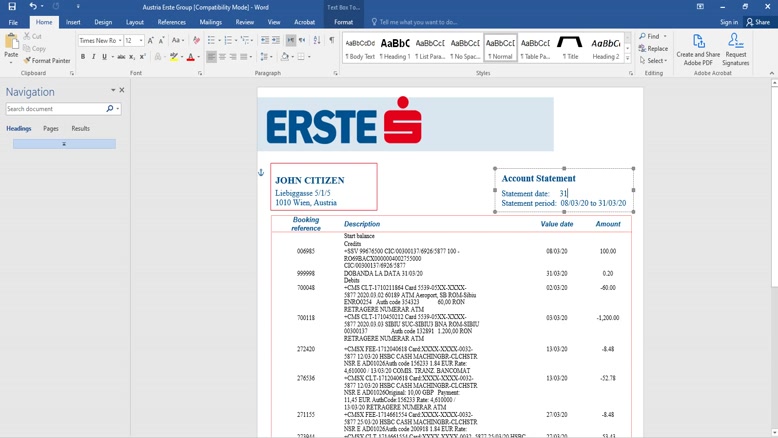The height and width of the screenshot is (438, 778).
Task: Switch to Results tab in Navigation
Action: 80,129
